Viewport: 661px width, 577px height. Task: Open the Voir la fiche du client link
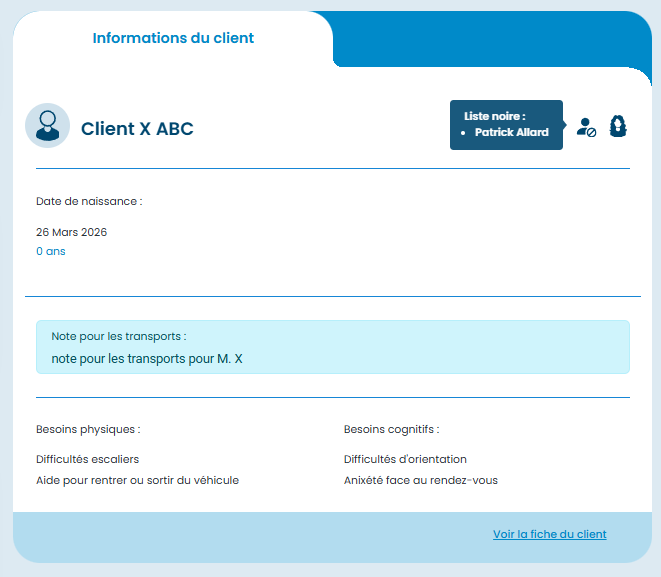(x=549, y=534)
